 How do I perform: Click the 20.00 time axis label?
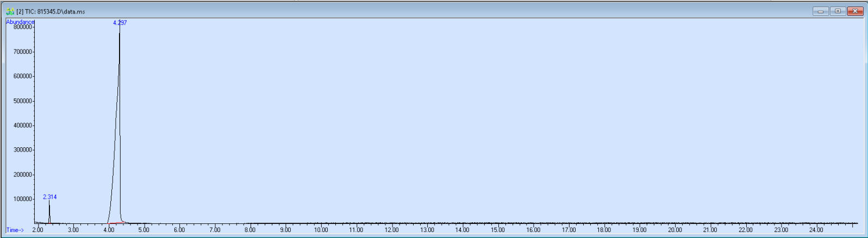coord(675,230)
